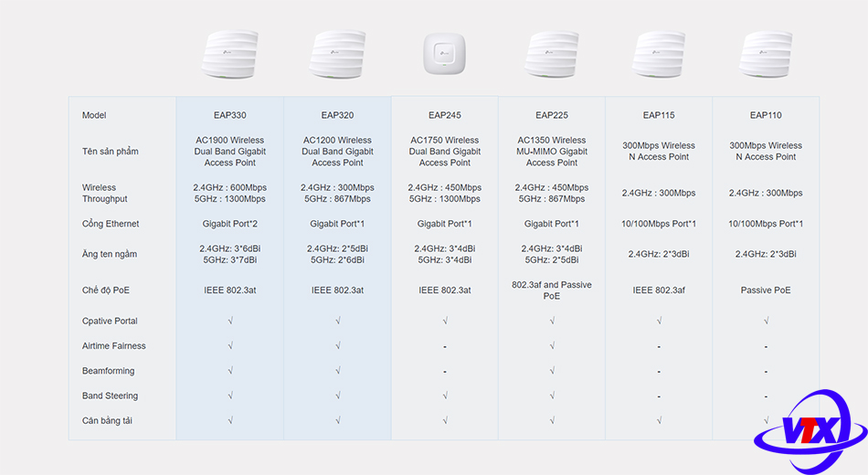
Task: Click EAP115 'IEEE 802.3af' PoE cell
Action: click(659, 290)
